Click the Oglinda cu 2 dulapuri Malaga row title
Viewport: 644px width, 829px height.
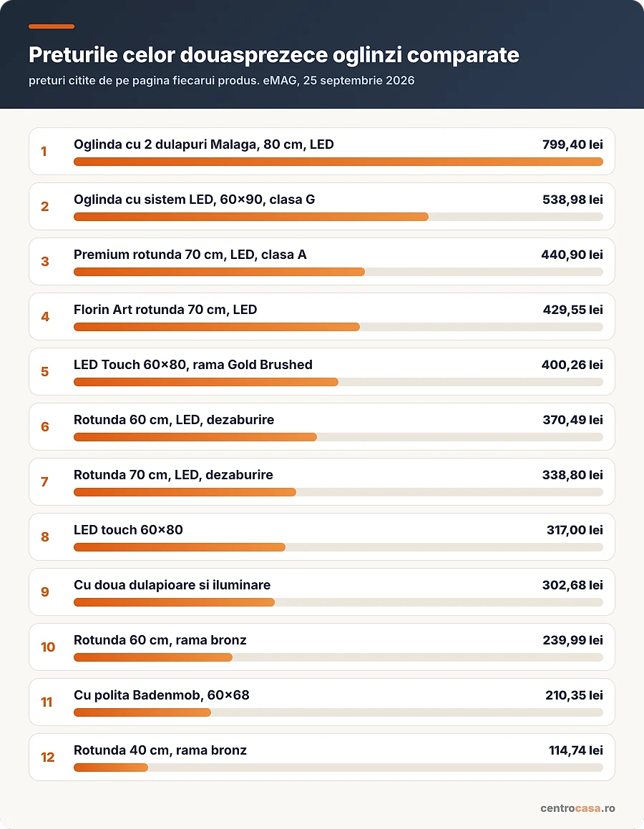(203, 144)
